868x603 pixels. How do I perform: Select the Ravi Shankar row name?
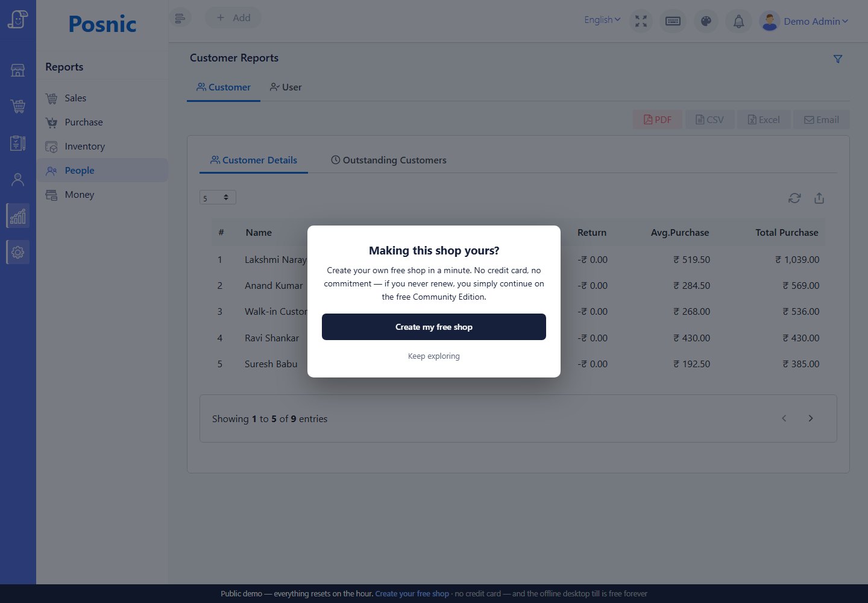click(x=272, y=338)
